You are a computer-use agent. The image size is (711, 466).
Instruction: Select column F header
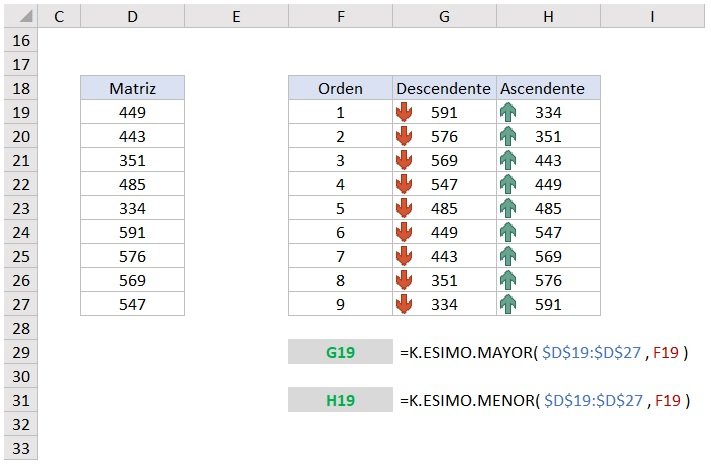click(x=341, y=16)
